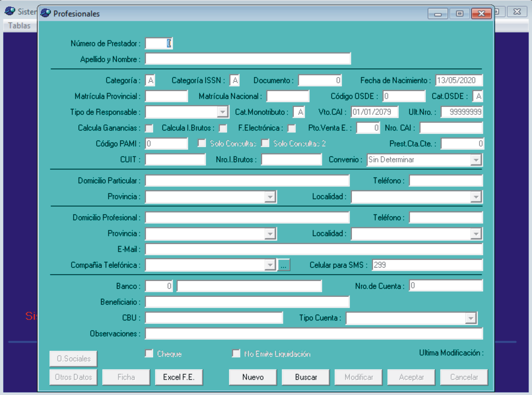Focus the Número de Prestador field

159,43
